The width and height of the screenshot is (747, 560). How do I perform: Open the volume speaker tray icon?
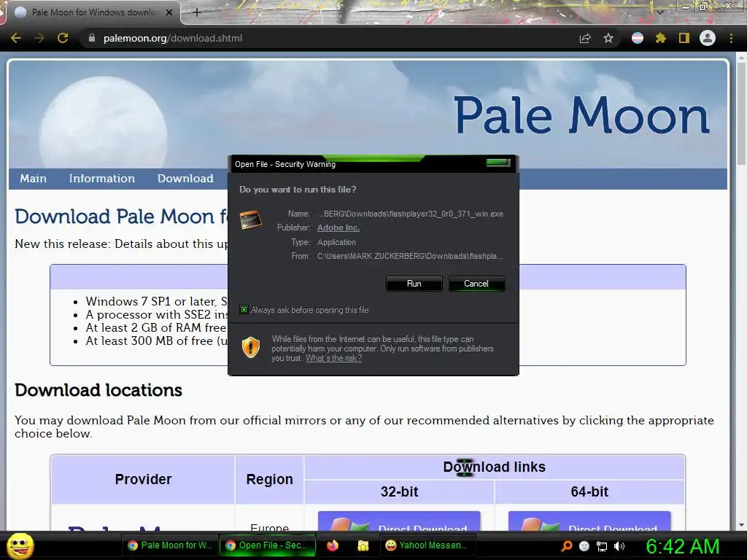coord(619,547)
